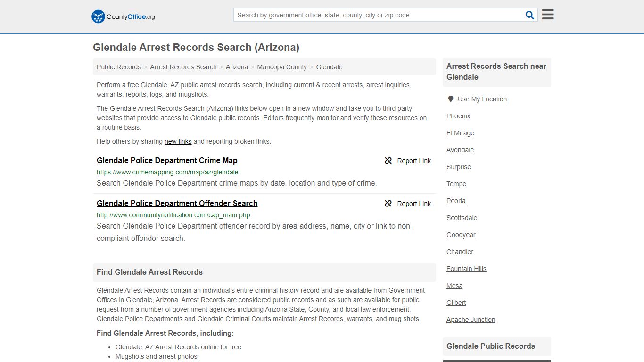The height and width of the screenshot is (362, 644).
Task: Click Glendale breadcrumb item
Action: 329,67
